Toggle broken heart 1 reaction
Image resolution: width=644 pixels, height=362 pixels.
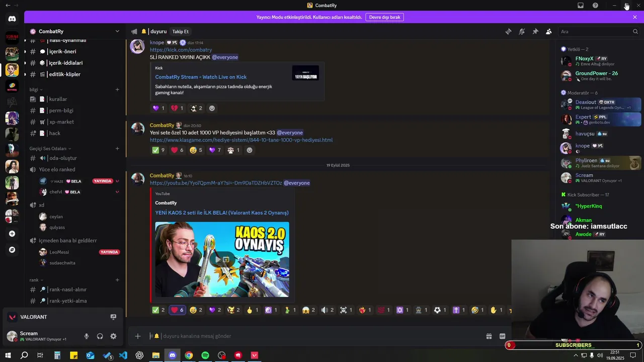pos(177,108)
